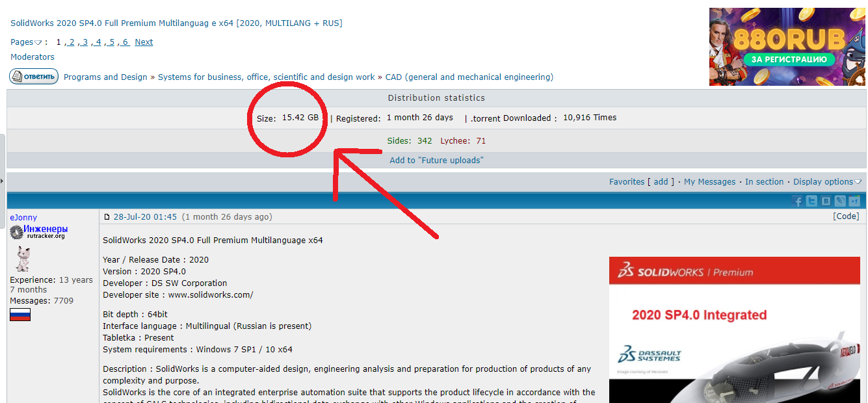The height and width of the screenshot is (403, 868).
Task: Open My Messages
Action: (710, 182)
